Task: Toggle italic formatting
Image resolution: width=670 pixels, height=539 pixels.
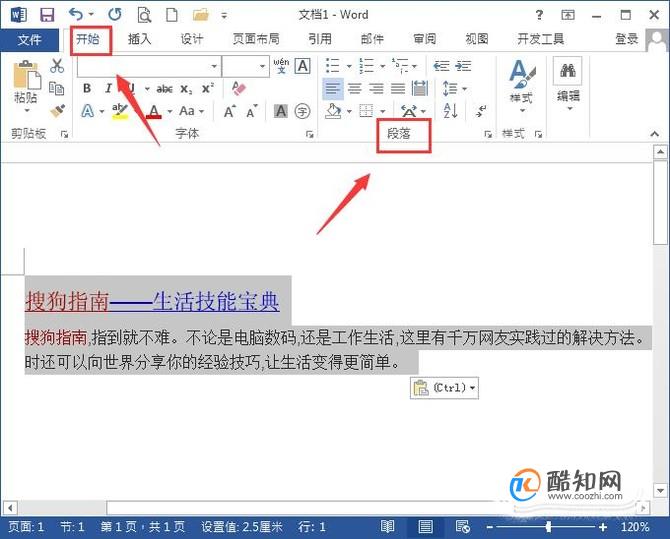Action: coord(108,88)
